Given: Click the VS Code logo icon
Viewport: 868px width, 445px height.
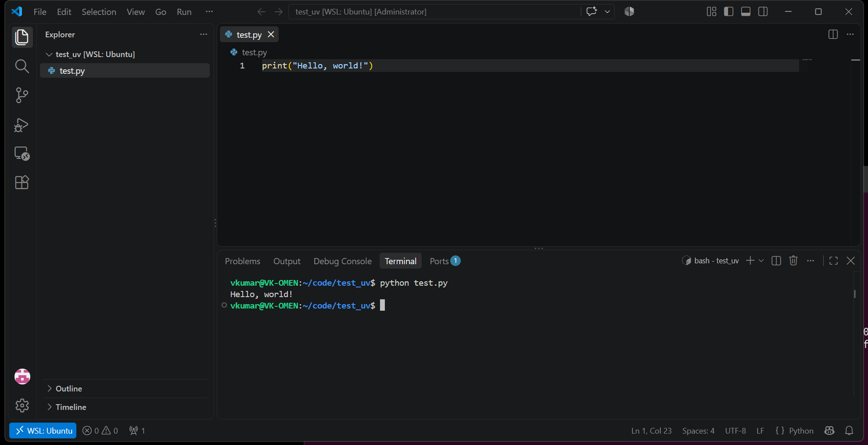Looking at the screenshot, I should [17, 12].
